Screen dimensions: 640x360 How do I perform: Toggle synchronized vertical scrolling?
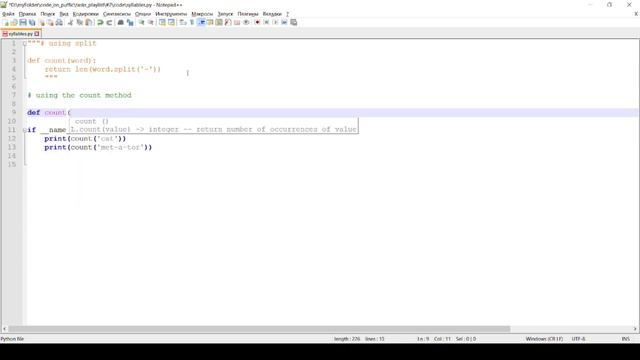click(x=162, y=22)
